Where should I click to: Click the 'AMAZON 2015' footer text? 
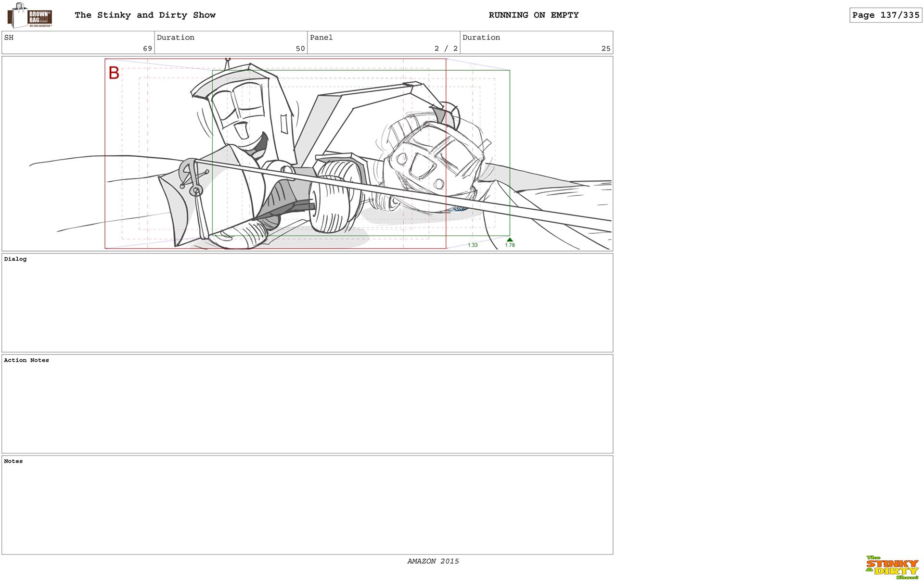pyautogui.click(x=433, y=561)
